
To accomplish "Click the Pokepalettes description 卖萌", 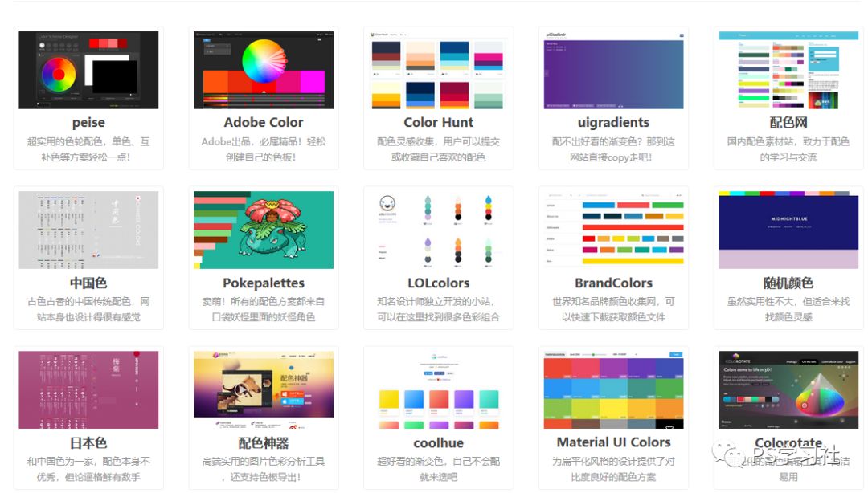I will [264, 309].
